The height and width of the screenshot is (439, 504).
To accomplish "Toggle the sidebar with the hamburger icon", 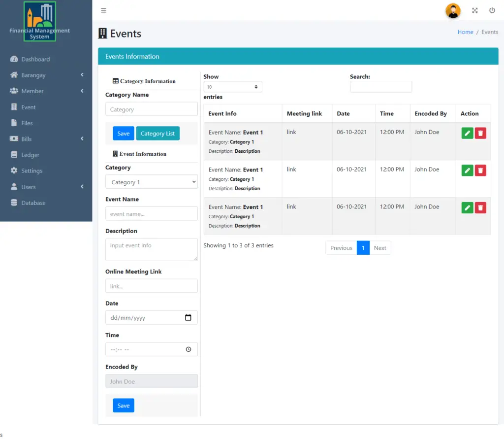I will pos(103,10).
